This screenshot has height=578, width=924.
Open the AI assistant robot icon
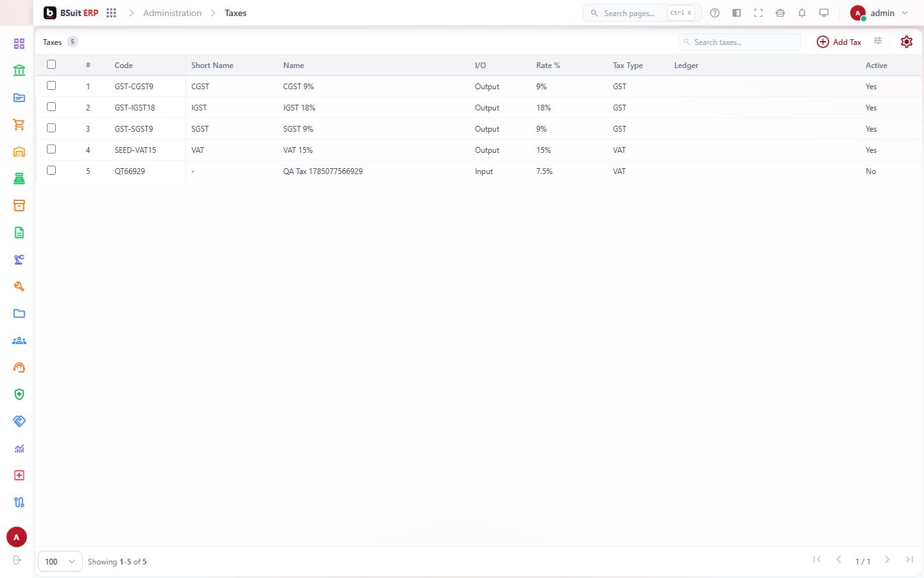780,13
